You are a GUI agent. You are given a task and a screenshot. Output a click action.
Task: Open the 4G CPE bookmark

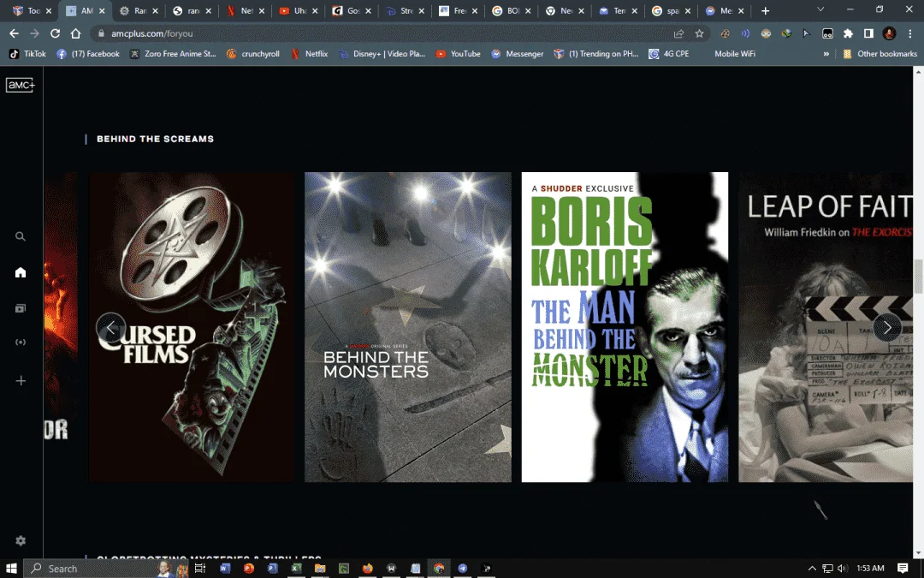tap(669, 54)
